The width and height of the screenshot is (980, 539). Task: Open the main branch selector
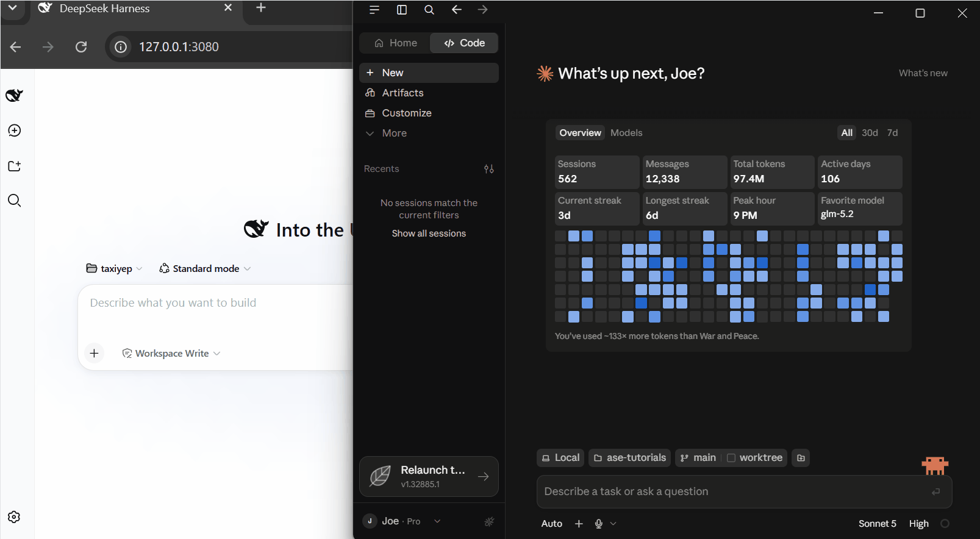tap(698, 458)
